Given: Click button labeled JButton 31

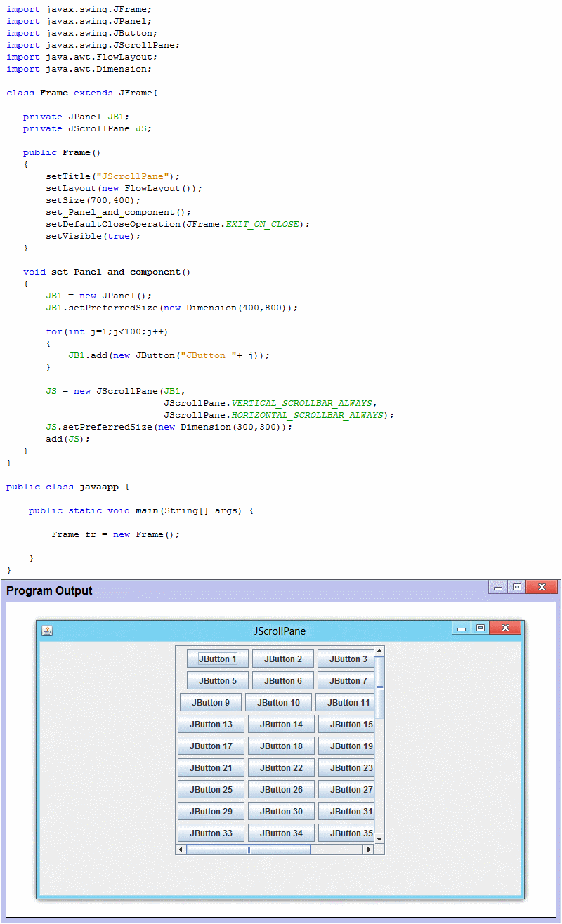Looking at the screenshot, I should click(346, 812).
